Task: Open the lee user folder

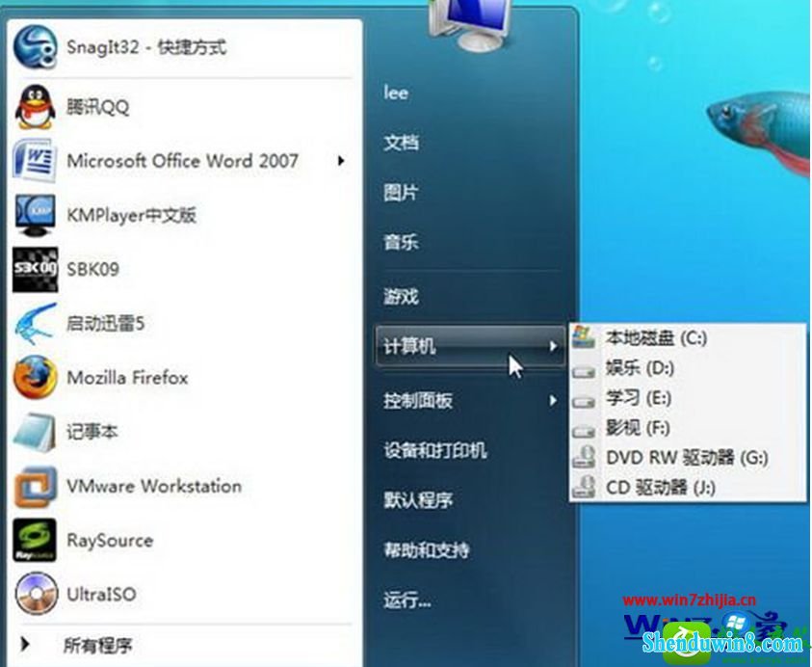Action: pyautogui.click(x=396, y=93)
